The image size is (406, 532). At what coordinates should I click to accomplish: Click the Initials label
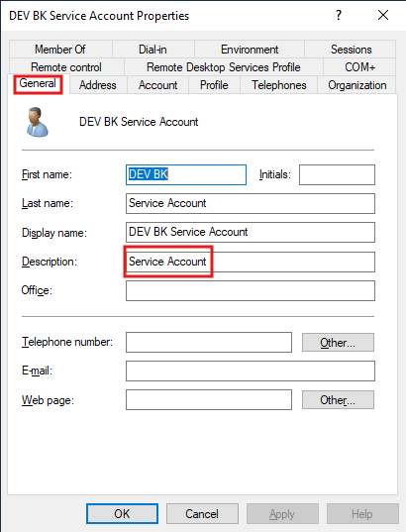275,174
